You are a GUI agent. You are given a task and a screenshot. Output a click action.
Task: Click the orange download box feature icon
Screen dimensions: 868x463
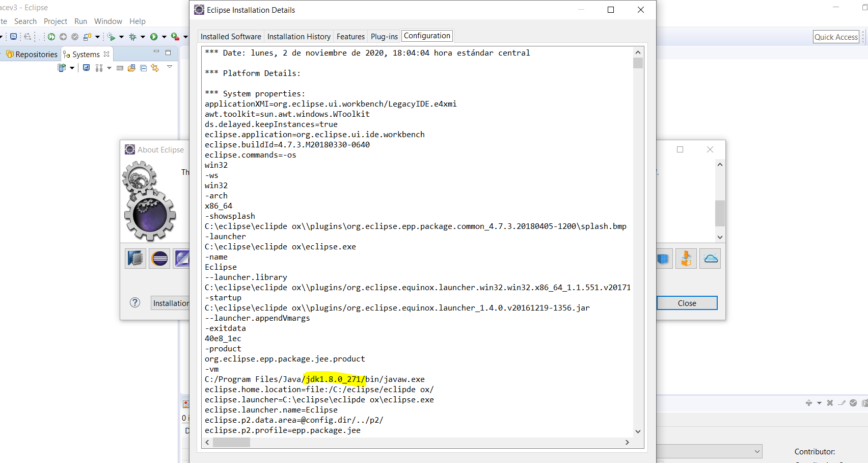tap(686, 259)
